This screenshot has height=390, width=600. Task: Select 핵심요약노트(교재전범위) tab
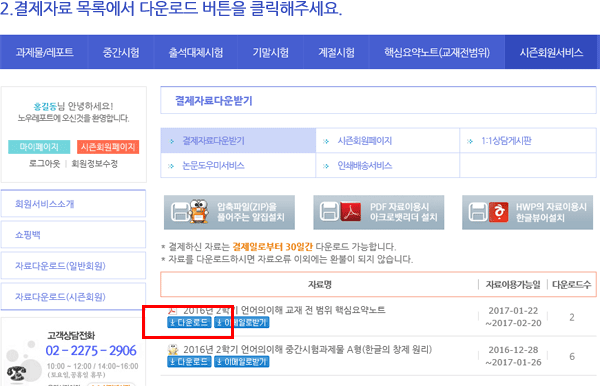(437, 52)
